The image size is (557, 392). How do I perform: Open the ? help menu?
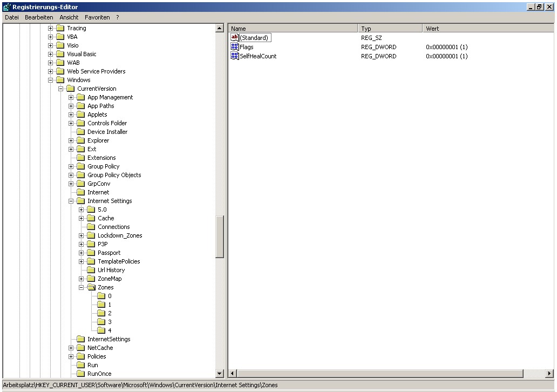click(x=118, y=17)
